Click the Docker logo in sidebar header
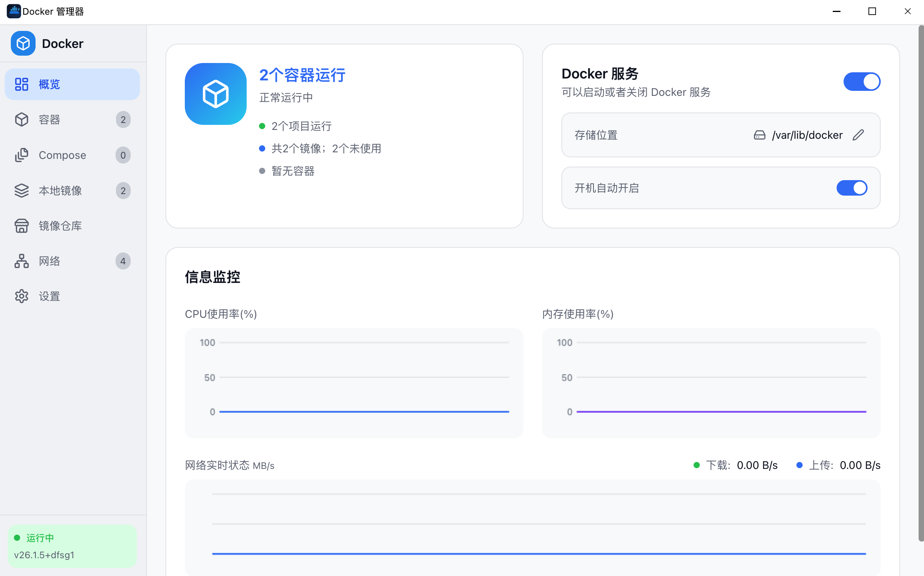This screenshot has height=576, width=924. coord(23,43)
